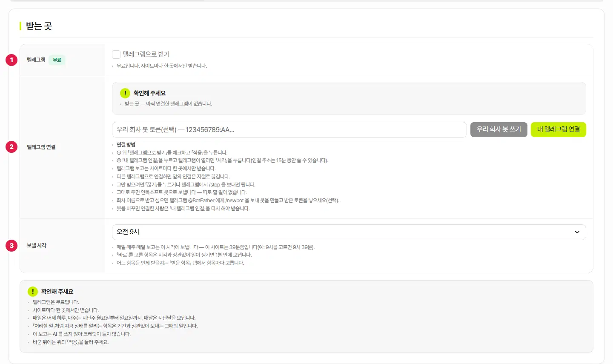Select the 텔레그램 row label beside 무료
This screenshot has height=364, width=613.
point(36,60)
